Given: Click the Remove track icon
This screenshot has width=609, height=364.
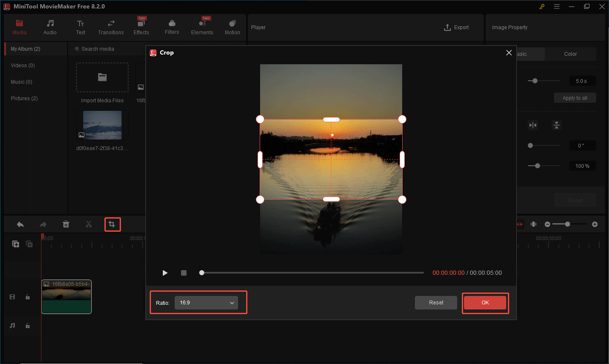Looking at the screenshot, I should click(x=30, y=244).
